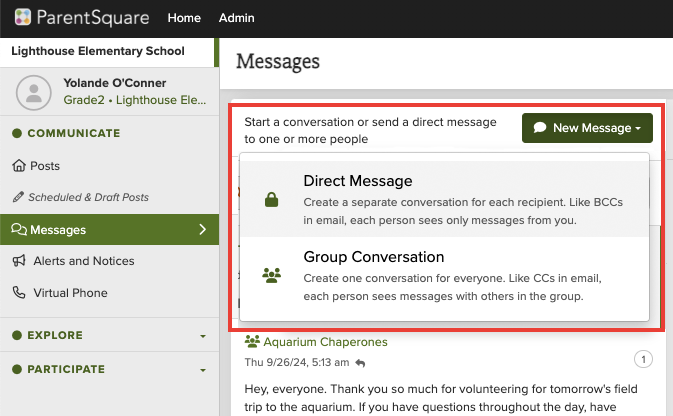Click the Group Conversation people icon
This screenshot has width=673, height=416.
272,275
